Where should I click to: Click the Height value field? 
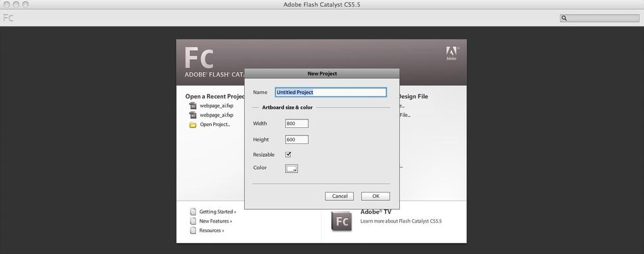coord(296,140)
